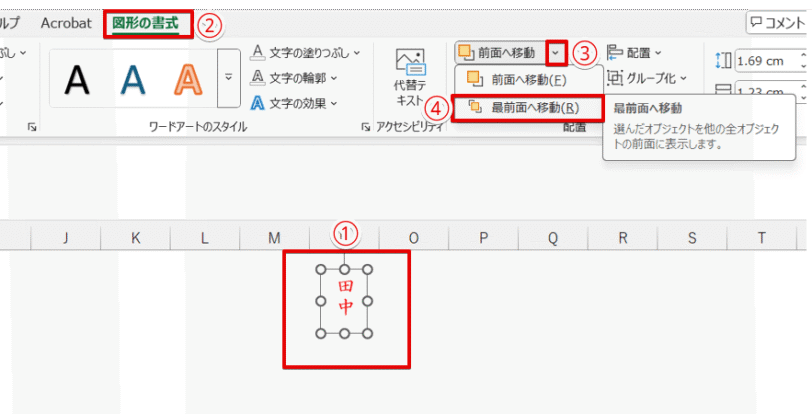Click the bottom-right resize handle of 田中 shape
This screenshot has height=414, width=812.
(x=368, y=333)
